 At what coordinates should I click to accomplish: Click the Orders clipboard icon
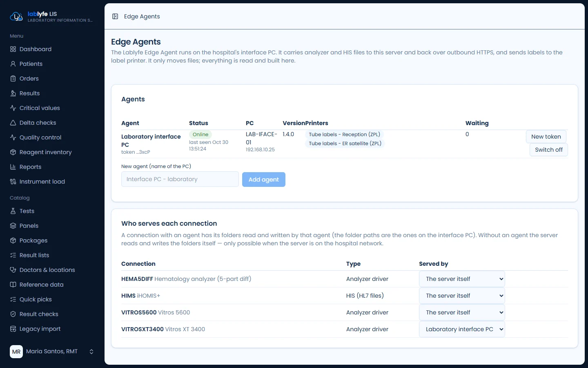click(x=13, y=79)
